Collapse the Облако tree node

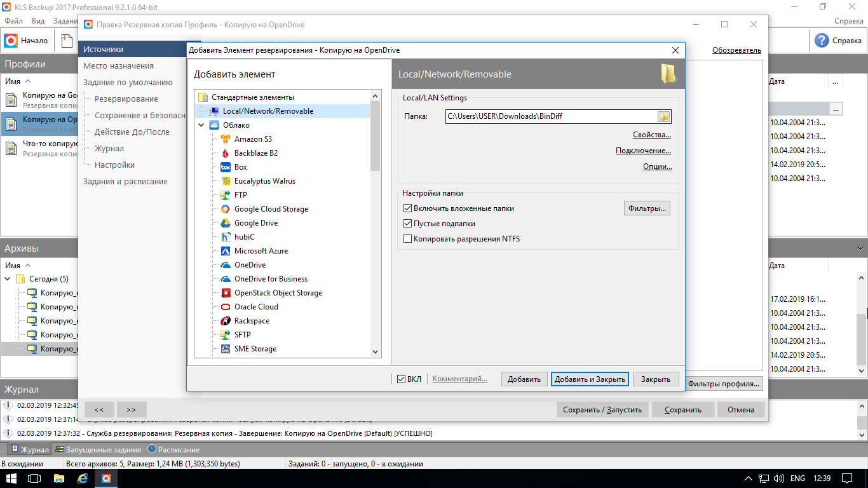click(202, 125)
